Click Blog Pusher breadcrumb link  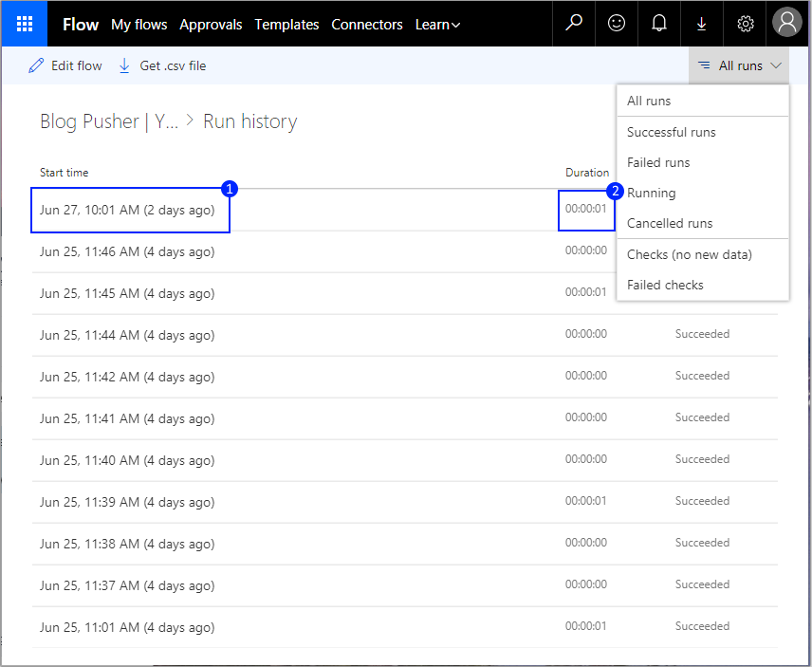(108, 121)
